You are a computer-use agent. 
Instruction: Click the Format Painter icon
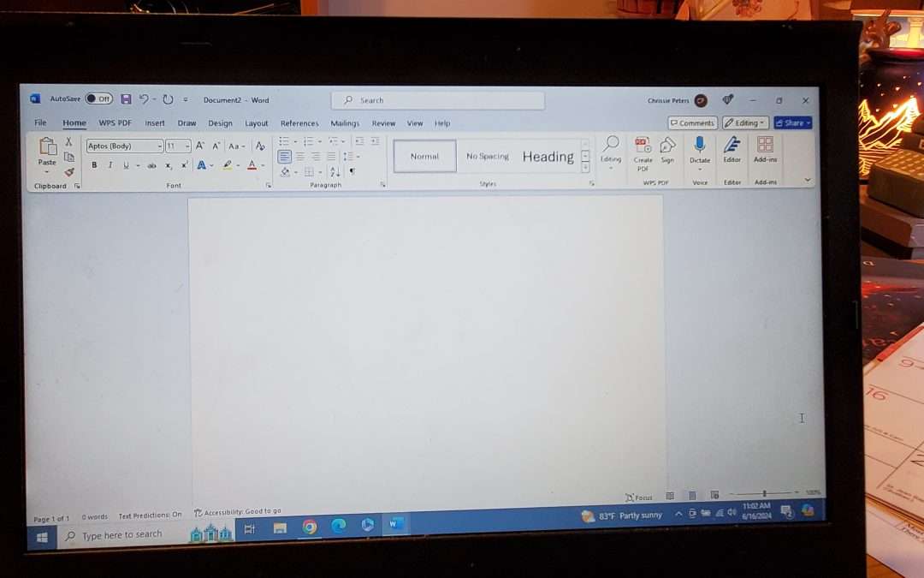[x=69, y=172]
